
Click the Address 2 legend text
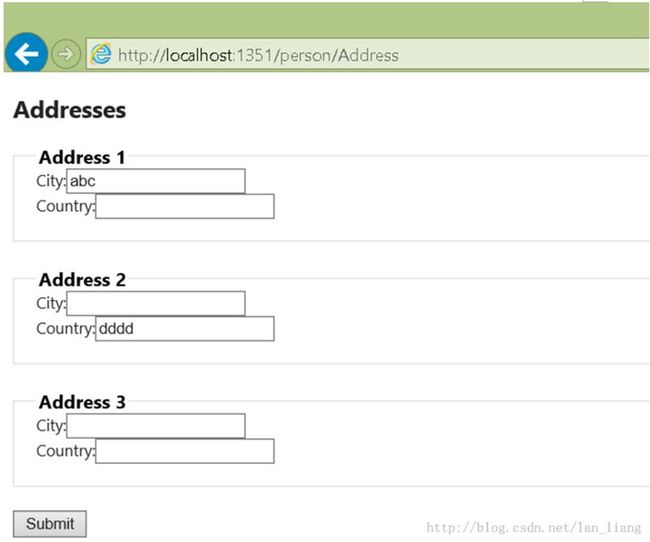82,280
